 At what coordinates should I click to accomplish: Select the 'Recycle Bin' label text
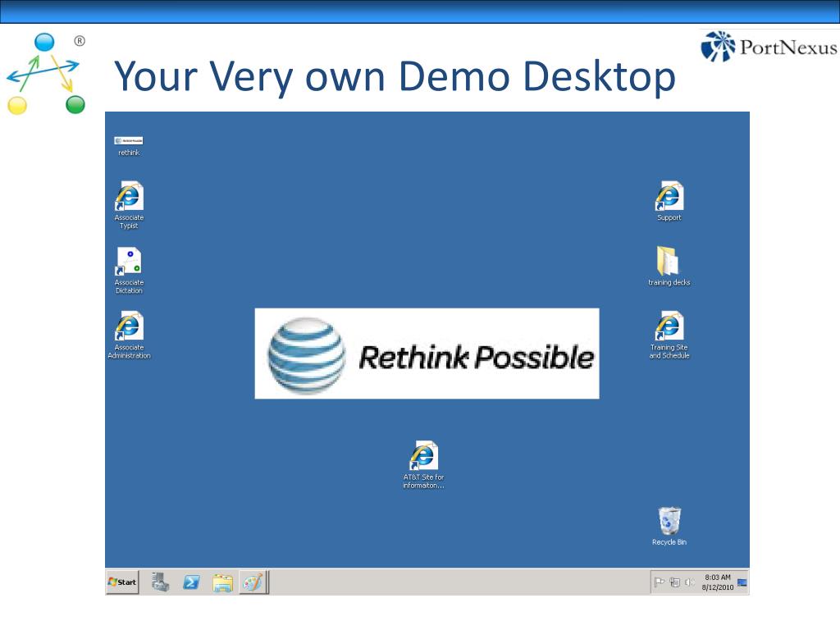point(669,542)
